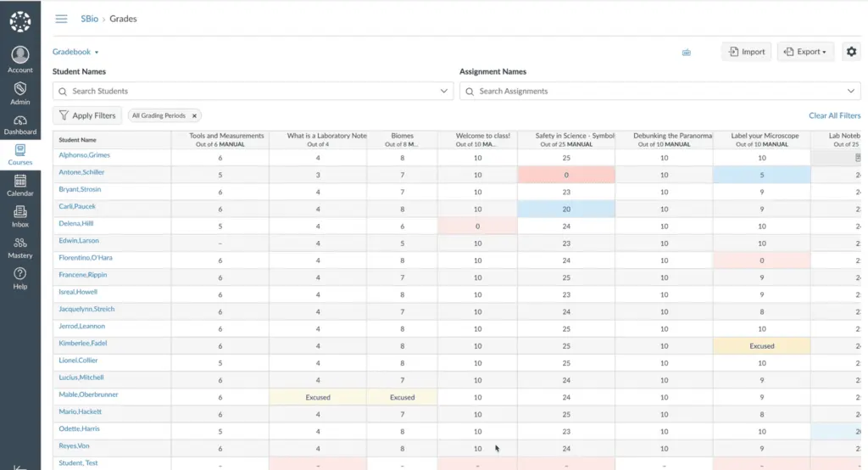
Task: Select Welcome to class! column header
Action: (478, 140)
